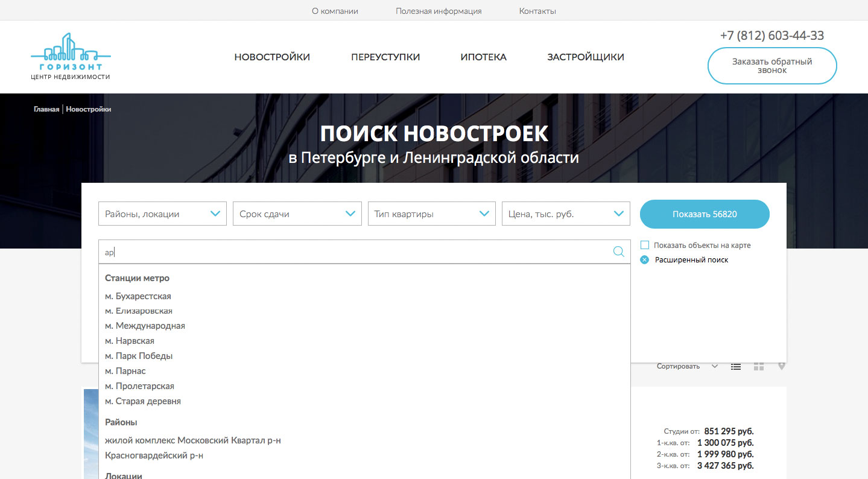The image size is (868, 479).
Task: Enable Показать объекты на карте checkbox
Action: coord(644,245)
